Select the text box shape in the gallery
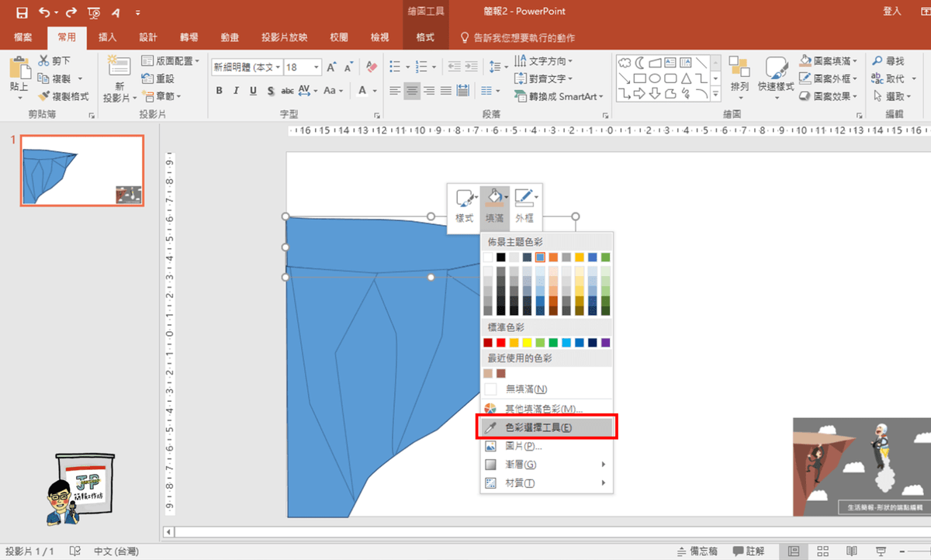The width and height of the screenshot is (931, 560). click(671, 62)
